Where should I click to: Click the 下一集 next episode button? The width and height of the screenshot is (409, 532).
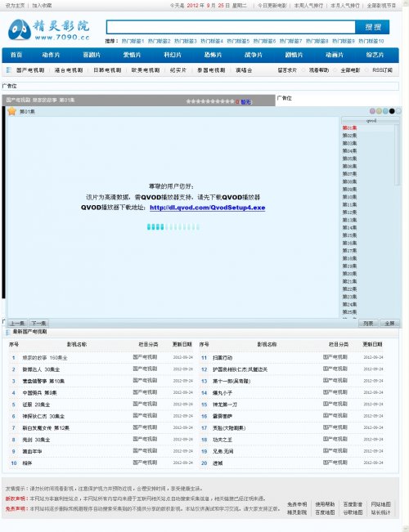[38, 323]
